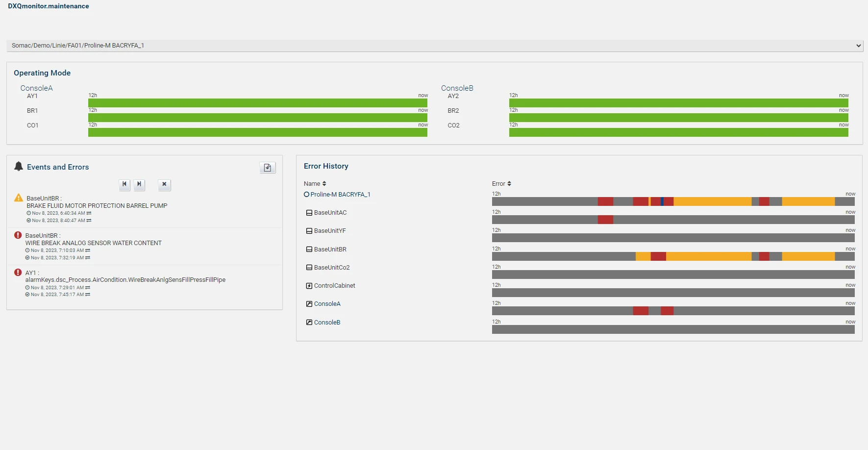Click the AY1 green operating mode bar
The width and height of the screenshot is (868, 450).
coord(258,103)
